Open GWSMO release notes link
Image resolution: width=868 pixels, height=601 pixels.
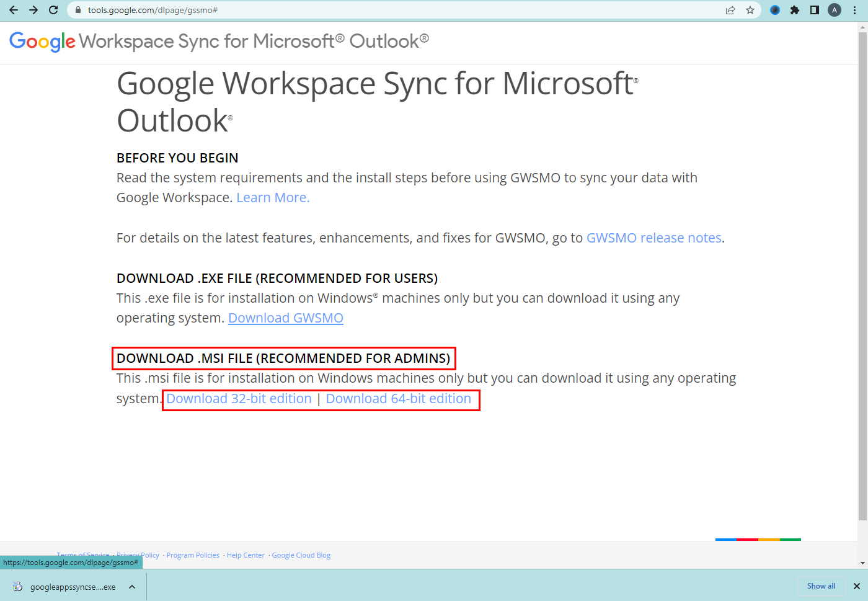pyautogui.click(x=653, y=238)
